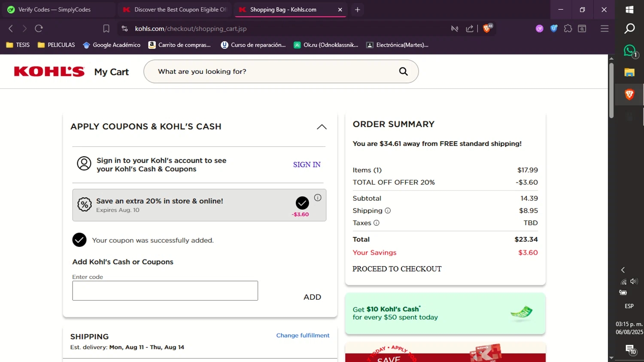The image size is (644, 362).
Task: Toggle the applied 20% coupon checkmark
Action: [302, 203]
